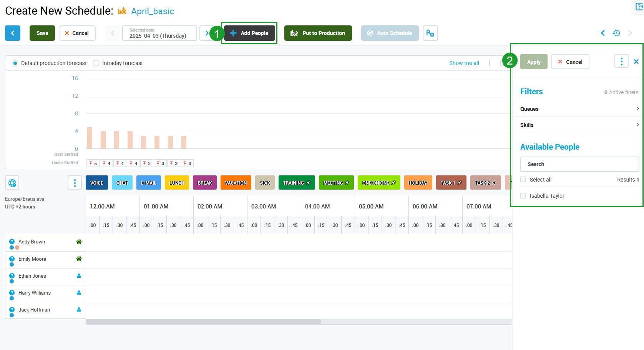This screenshot has height=350, width=644.
Task: Click Show me all link
Action: tap(464, 63)
